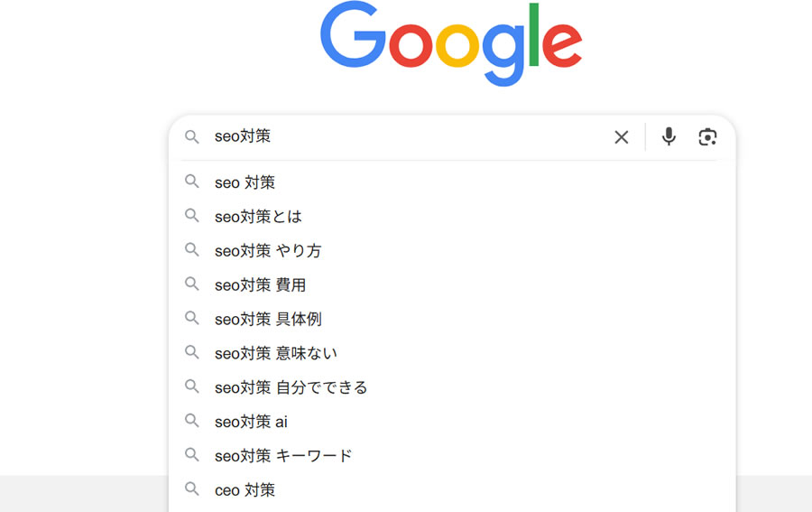Click the magnifier icon beside 'seo対策 ai' suggestion

click(192, 421)
